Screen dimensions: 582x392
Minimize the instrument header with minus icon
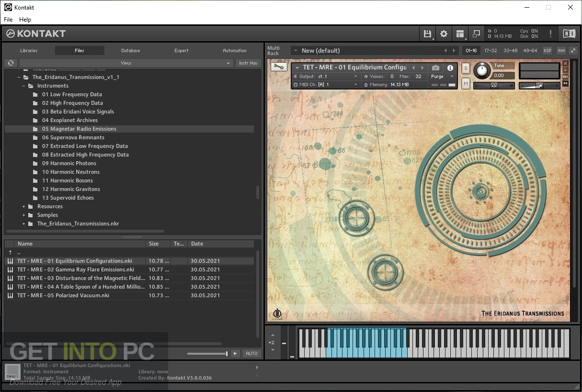coord(565,70)
